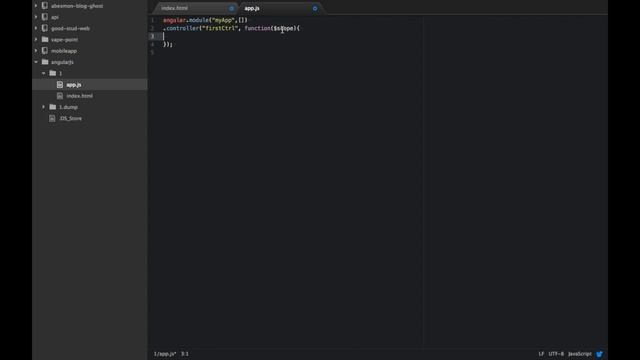Select the 1.dump folder label
Screen dimensions: 640x360
click(68, 107)
